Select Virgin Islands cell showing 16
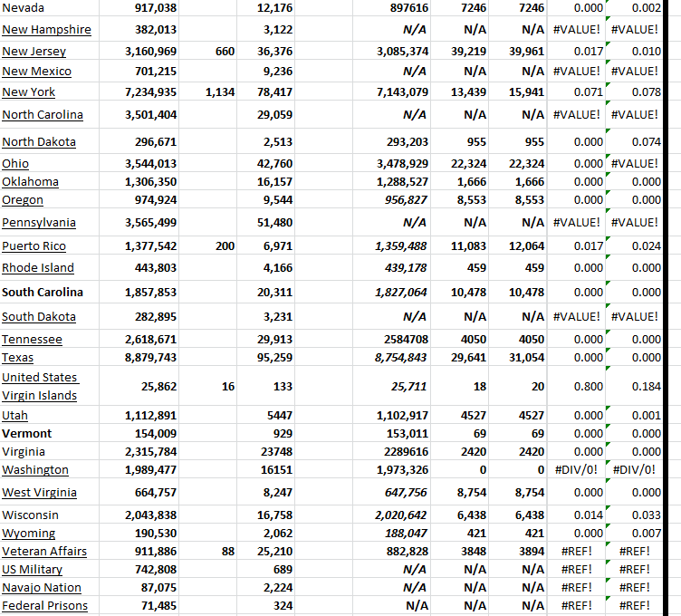681x616 pixels. (207, 387)
